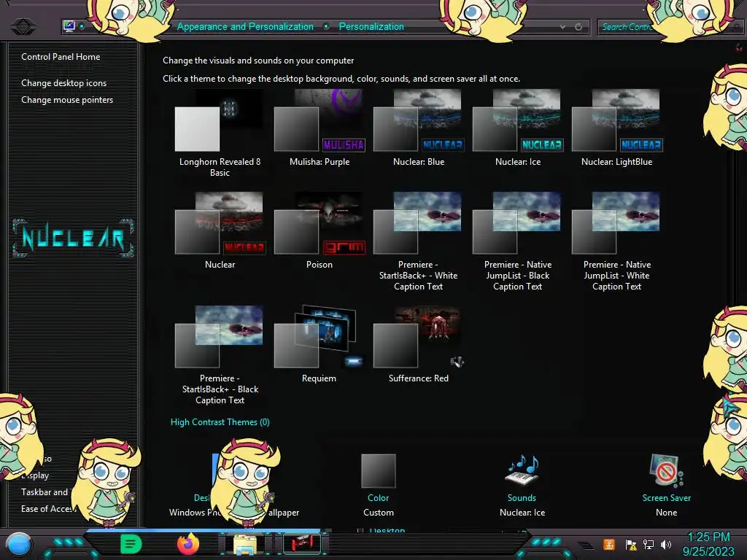
Task: Launch Firefox from the taskbar
Action: point(188,544)
